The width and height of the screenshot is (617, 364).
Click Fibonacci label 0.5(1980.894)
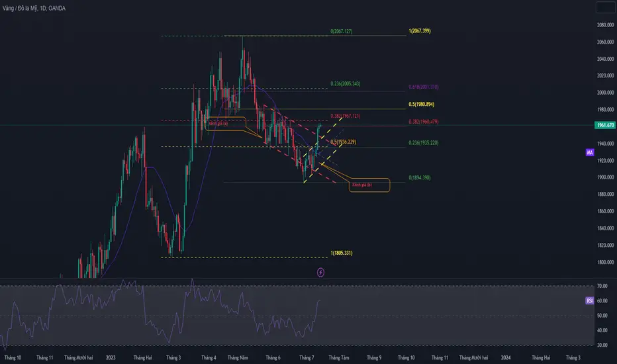[422, 105]
